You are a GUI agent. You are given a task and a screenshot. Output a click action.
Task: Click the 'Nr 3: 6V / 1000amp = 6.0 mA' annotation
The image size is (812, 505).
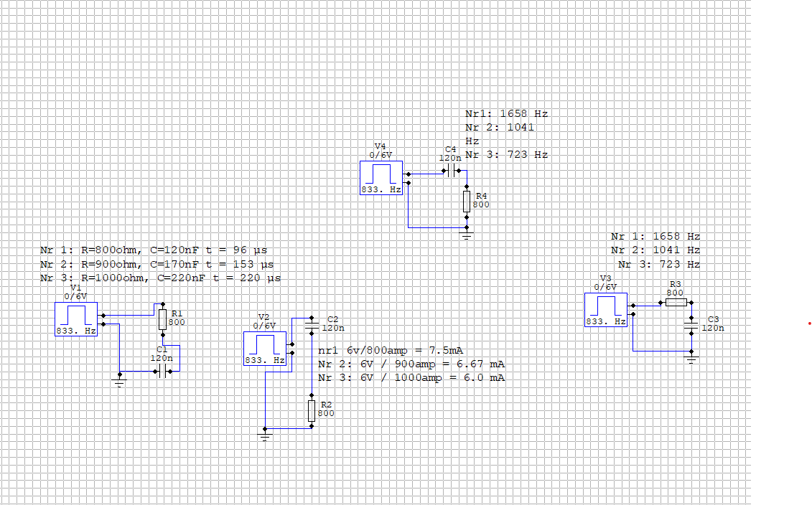(x=411, y=378)
